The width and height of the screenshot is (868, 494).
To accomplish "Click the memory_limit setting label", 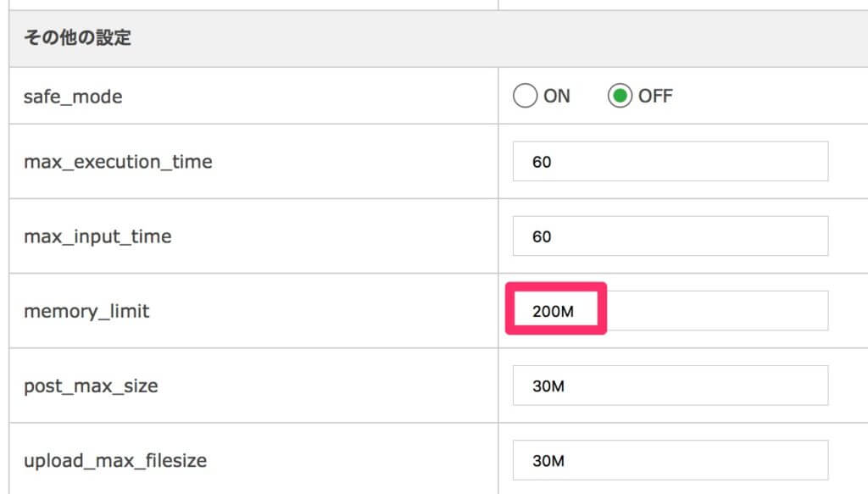I will (x=86, y=312).
